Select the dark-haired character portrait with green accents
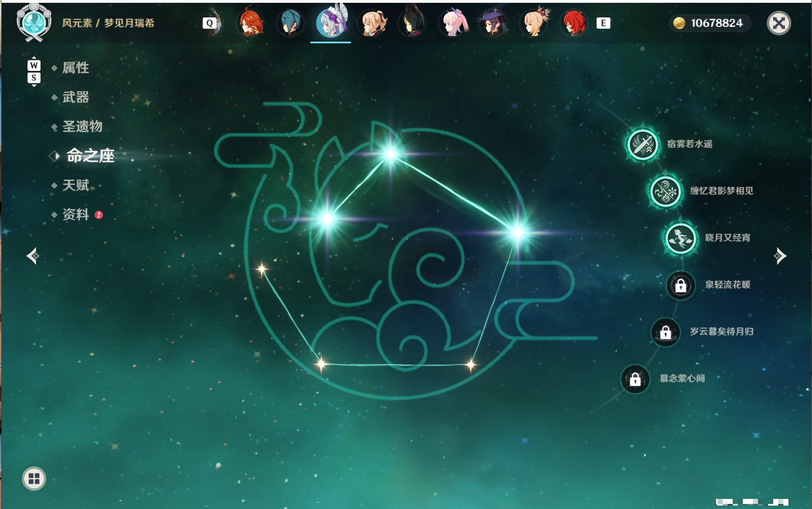This screenshot has height=509, width=812. click(412, 22)
